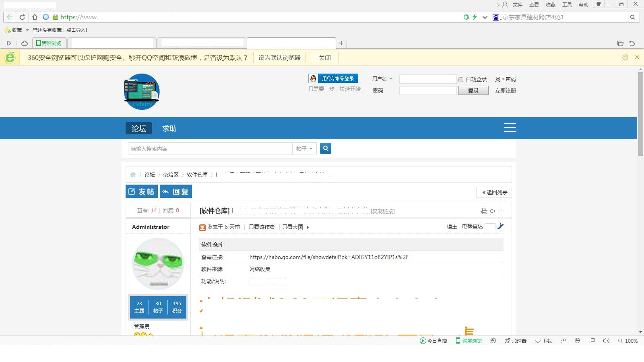
Task: Go to previous thread with left arrow icon
Action: point(492,211)
